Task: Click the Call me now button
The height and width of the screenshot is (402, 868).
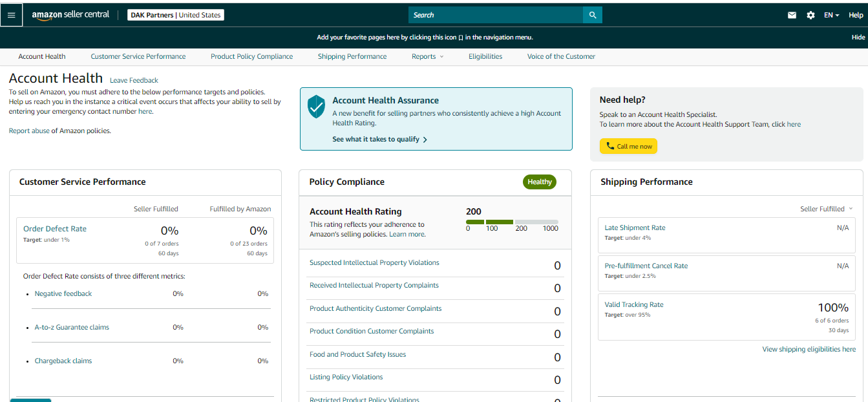Action: 628,146
